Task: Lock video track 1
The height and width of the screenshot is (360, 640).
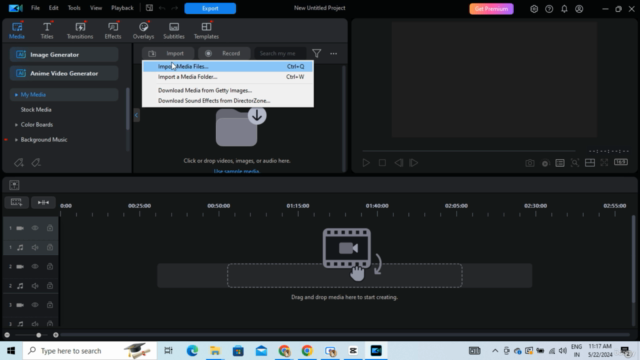Action: (50, 228)
